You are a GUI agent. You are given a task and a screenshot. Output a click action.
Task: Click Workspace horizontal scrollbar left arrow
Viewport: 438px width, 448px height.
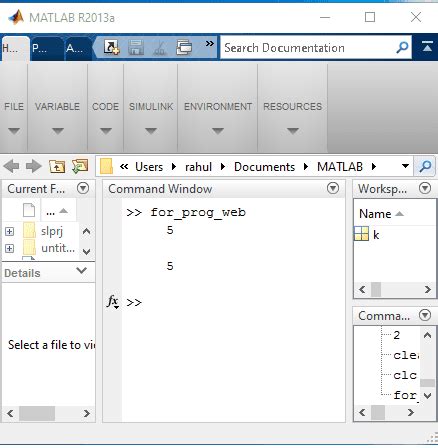[x=362, y=289]
